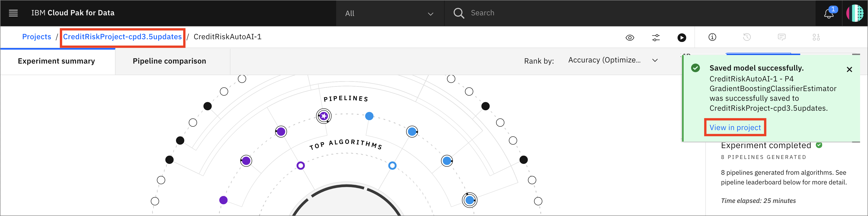This screenshot has height=216, width=868.
Task: Click the blue hollow algorithm node
Action: pyautogui.click(x=392, y=165)
